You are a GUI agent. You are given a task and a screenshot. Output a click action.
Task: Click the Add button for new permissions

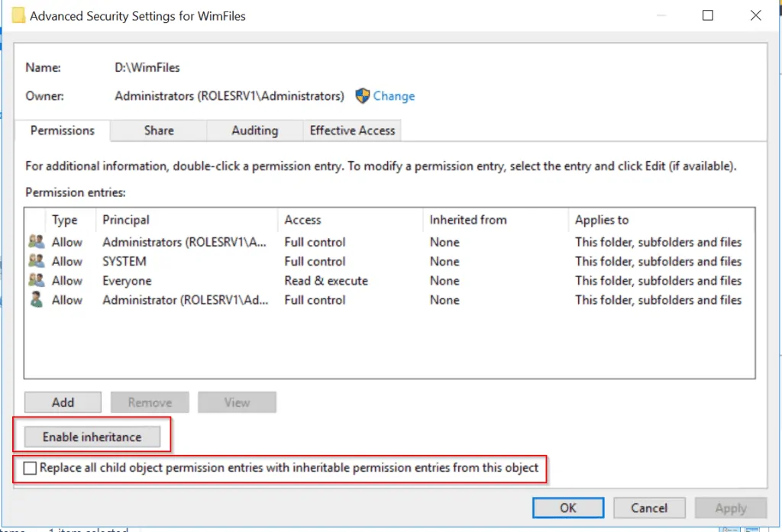(63, 402)
